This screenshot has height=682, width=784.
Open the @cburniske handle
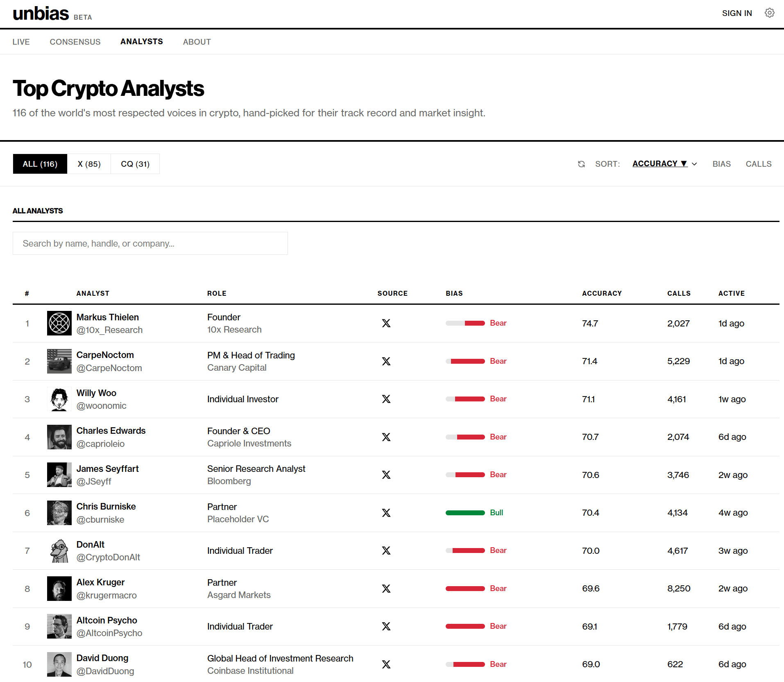100,519
